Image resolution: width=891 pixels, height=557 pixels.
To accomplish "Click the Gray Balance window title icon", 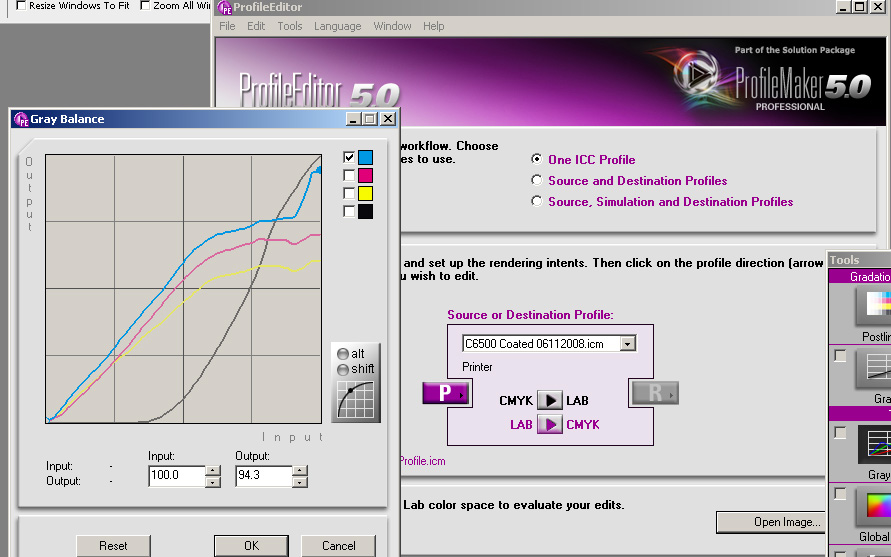I will click(21, 119).
